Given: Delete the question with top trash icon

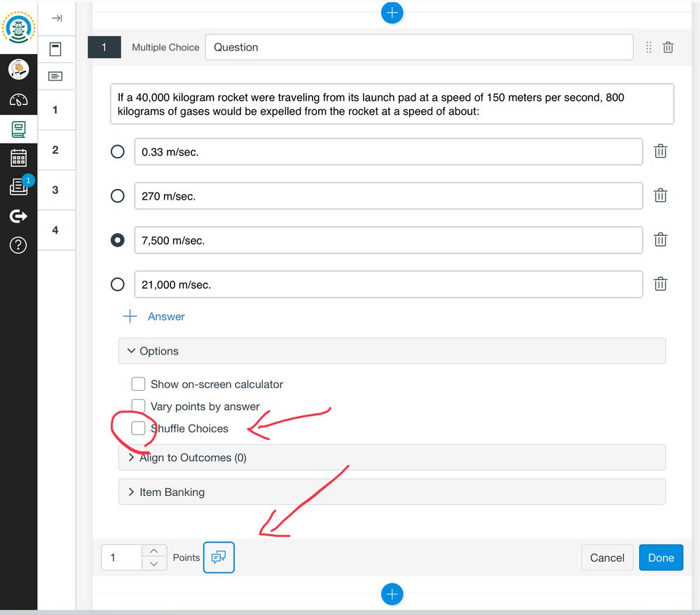Looking at the screenshot, I should (x=668, y=47).
